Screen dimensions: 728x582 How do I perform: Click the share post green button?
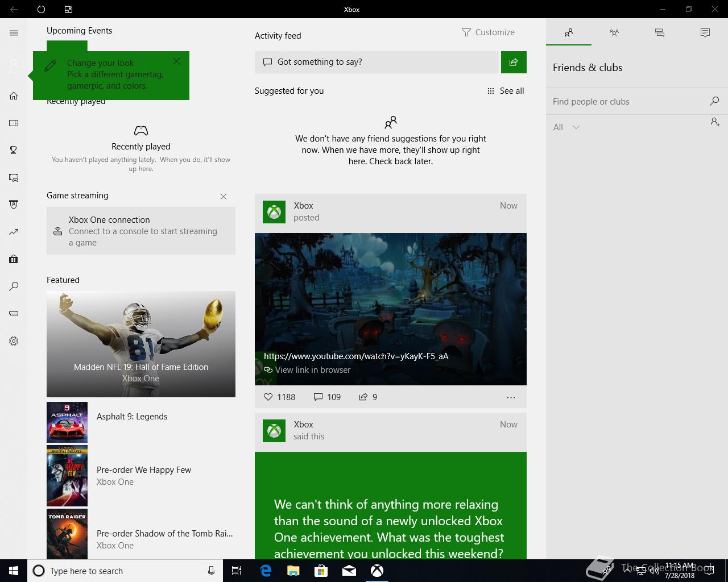click(x=514, y=62)
